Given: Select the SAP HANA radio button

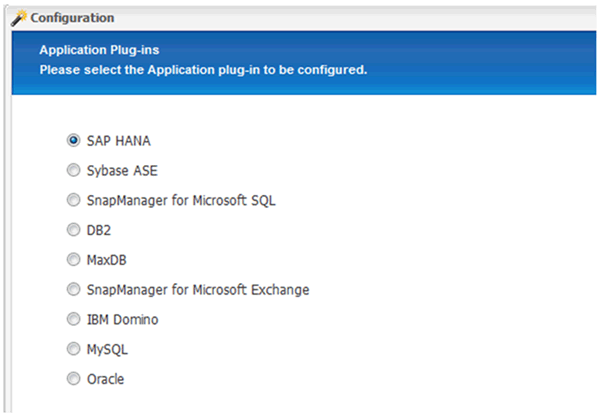Looking at the screenshot, I should click(73, 140).
